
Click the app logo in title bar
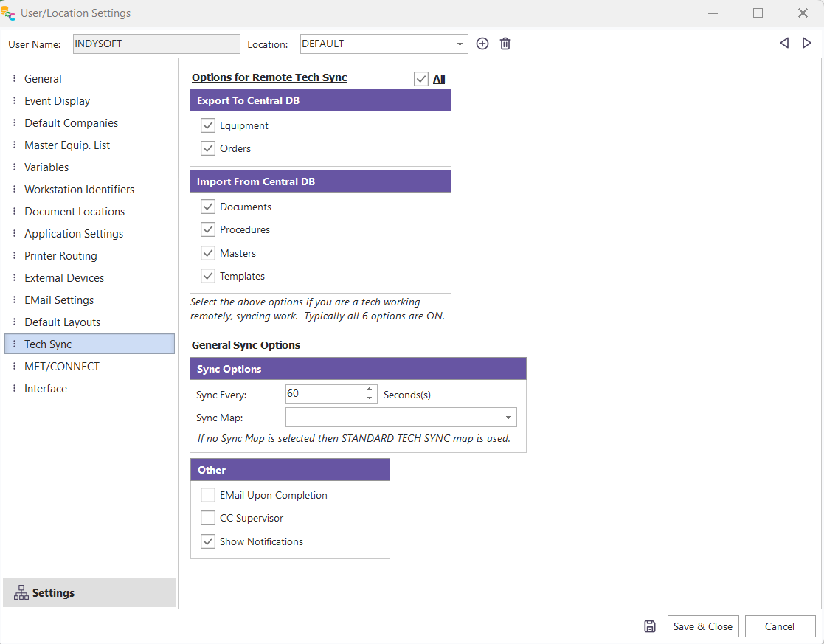click(9, 13)
